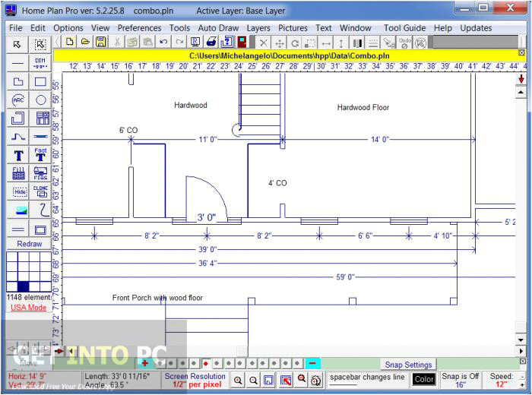Expand the Preferences menu
Image resolution: width=532 pixels, height=395 pixels.
139,28
